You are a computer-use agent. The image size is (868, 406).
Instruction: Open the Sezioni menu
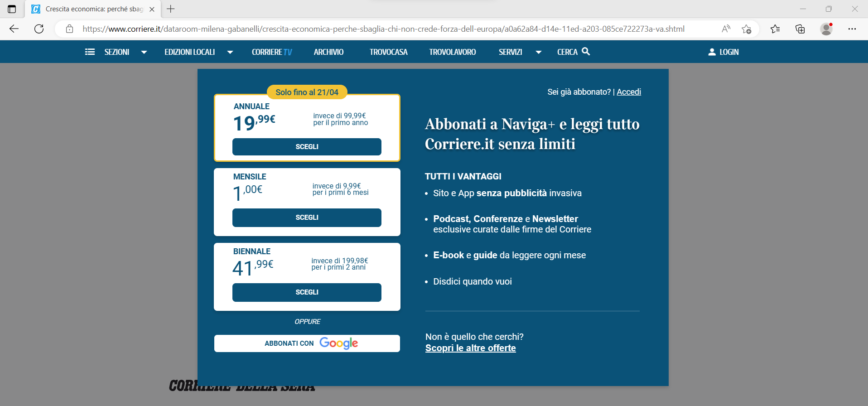(117, 52)
